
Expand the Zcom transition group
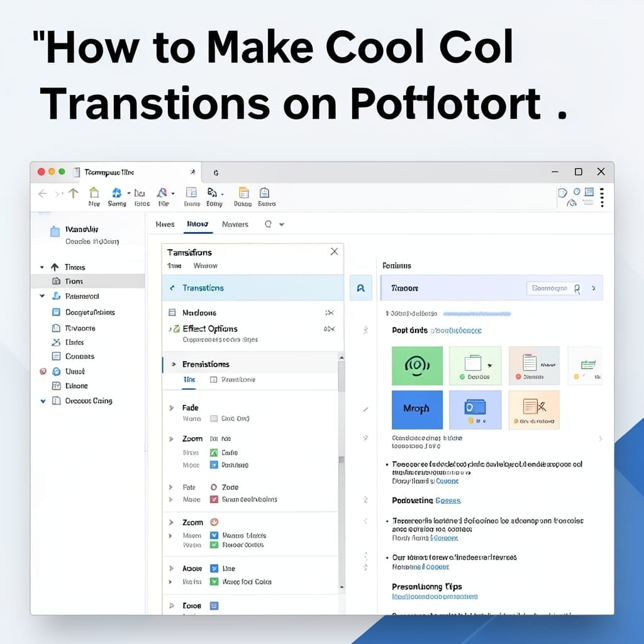tap(171, 523)
